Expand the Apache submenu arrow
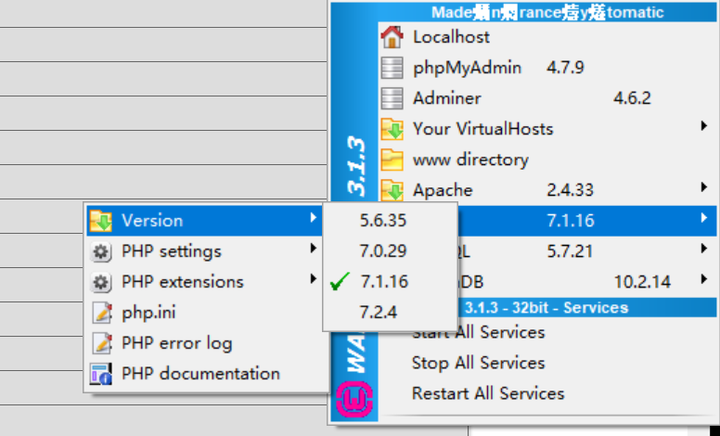The width and height of the screenshot is (720, 436). point(705,187)
